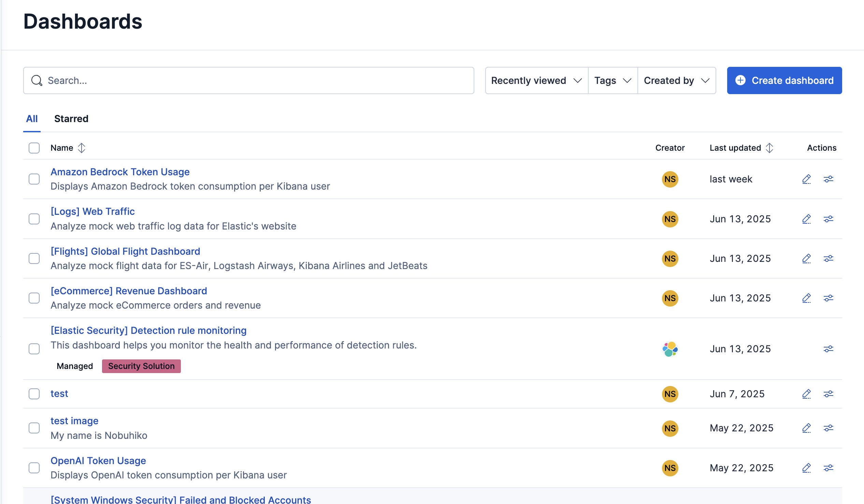Check the box for Amazon Bedrock Token Usage
This screenshot has width=864, height=504.
click(34, 179)
